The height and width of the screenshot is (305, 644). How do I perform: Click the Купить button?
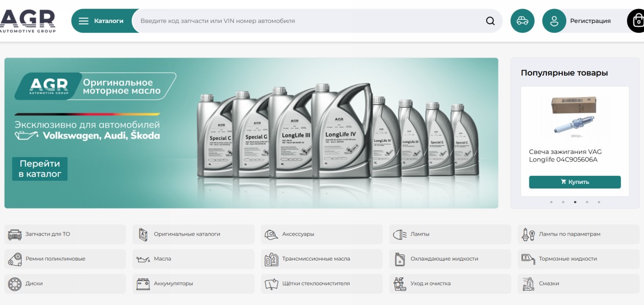coord(575,182)
